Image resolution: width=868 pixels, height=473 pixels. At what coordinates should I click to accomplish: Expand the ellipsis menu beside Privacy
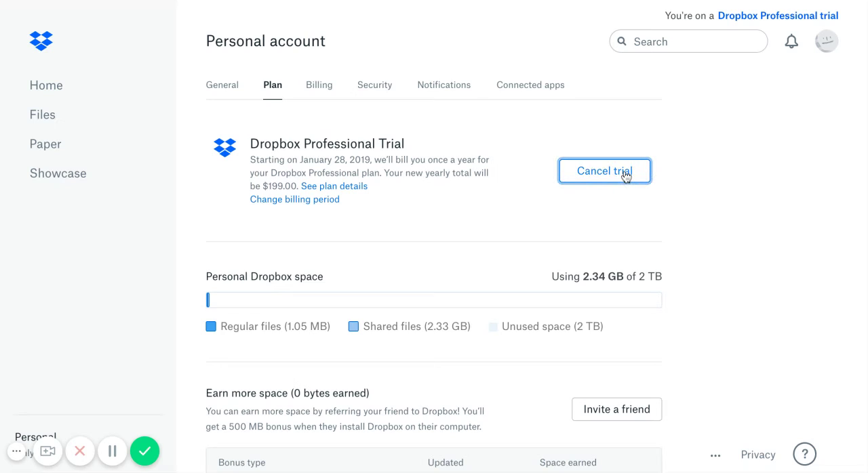click(715, 455)
